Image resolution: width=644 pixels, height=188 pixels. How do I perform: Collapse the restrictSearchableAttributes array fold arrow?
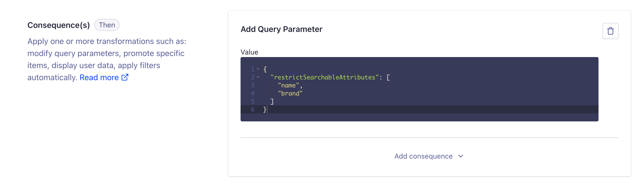point(258,77)
